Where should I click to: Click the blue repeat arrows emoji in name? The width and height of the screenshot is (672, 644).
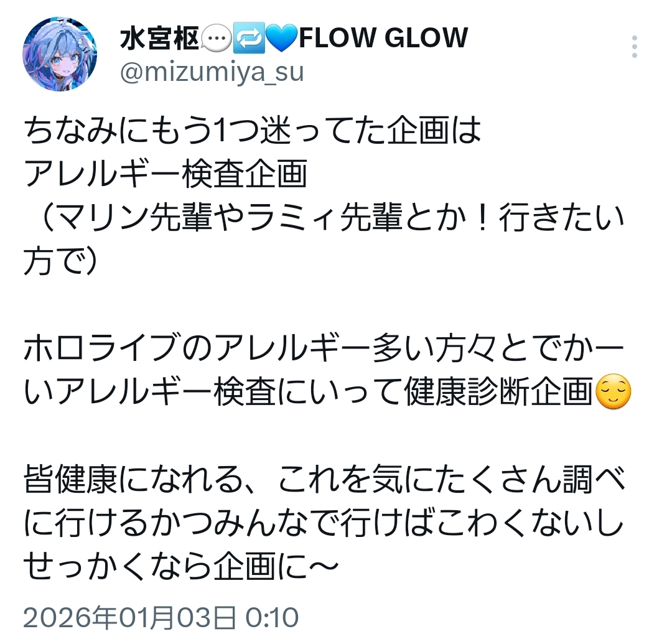[x=248, y=38]
